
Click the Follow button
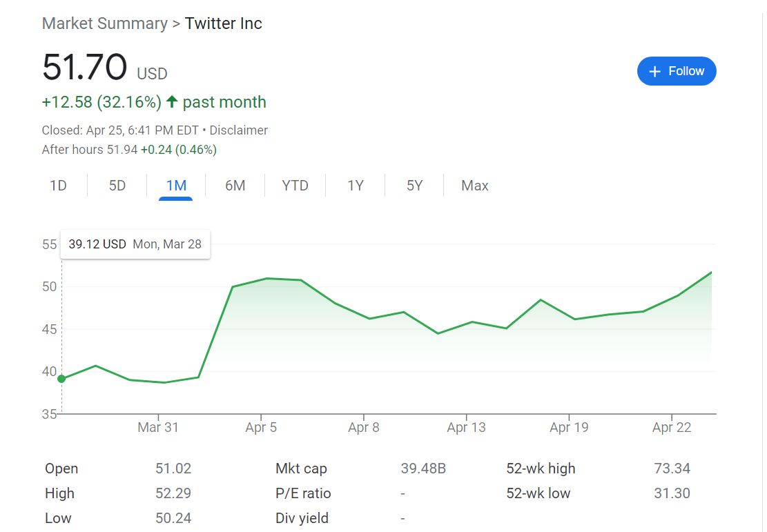click(677, 71)
